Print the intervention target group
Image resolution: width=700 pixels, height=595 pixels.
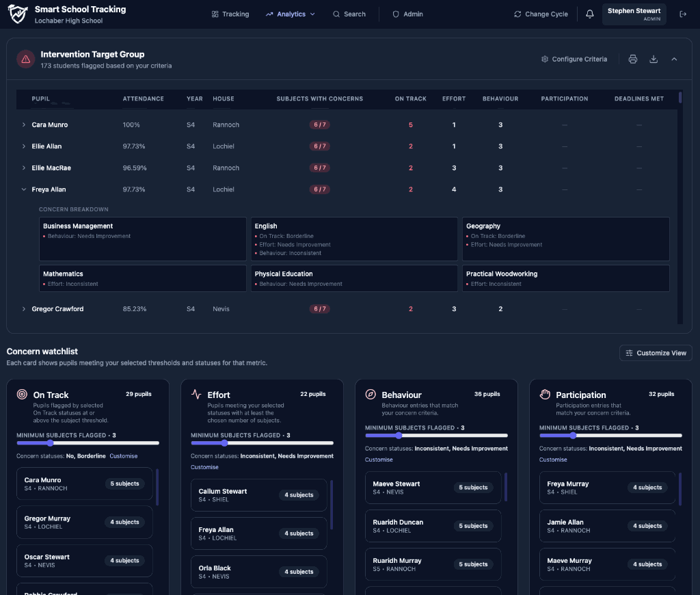pyautogui.click(x=632, y=59)
